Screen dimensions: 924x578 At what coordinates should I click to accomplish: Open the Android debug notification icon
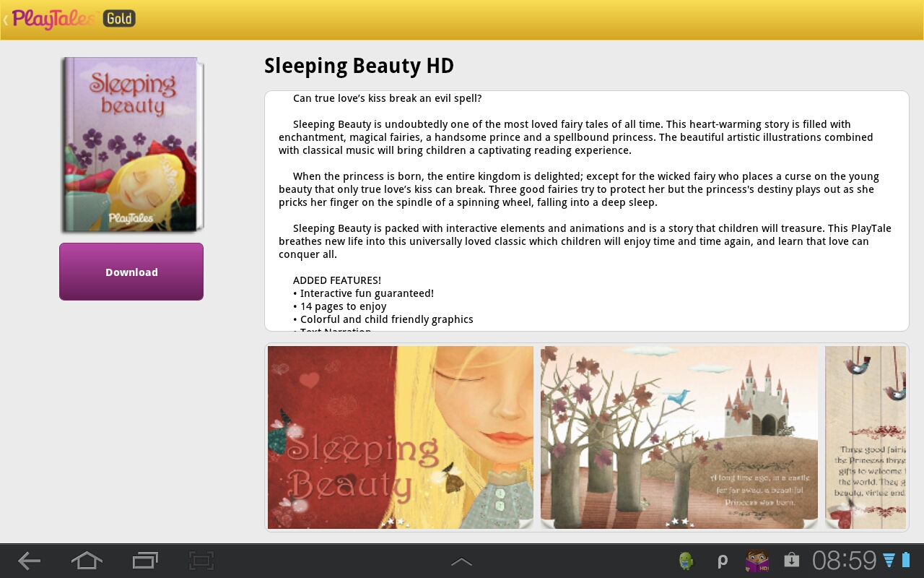[x=686, y=561]
